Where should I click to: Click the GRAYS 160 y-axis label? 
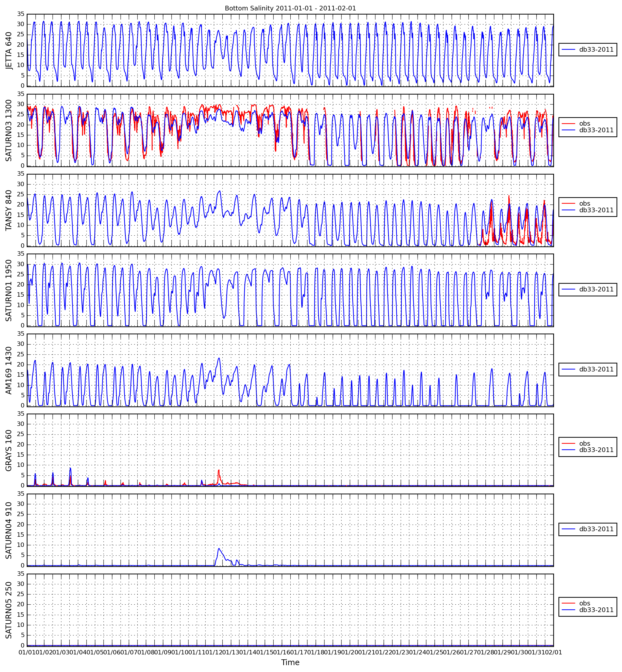[x=9, y=450]
